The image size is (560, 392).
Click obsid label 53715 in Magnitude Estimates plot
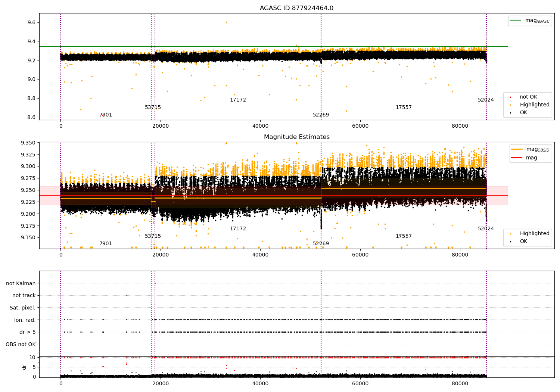click(x=153, y=236)
